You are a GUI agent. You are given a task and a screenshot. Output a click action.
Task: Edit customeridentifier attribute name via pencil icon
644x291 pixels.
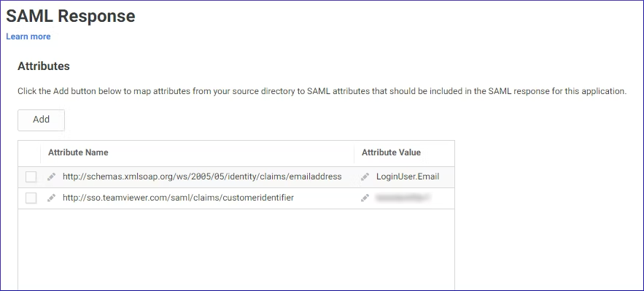coord(51,198)
